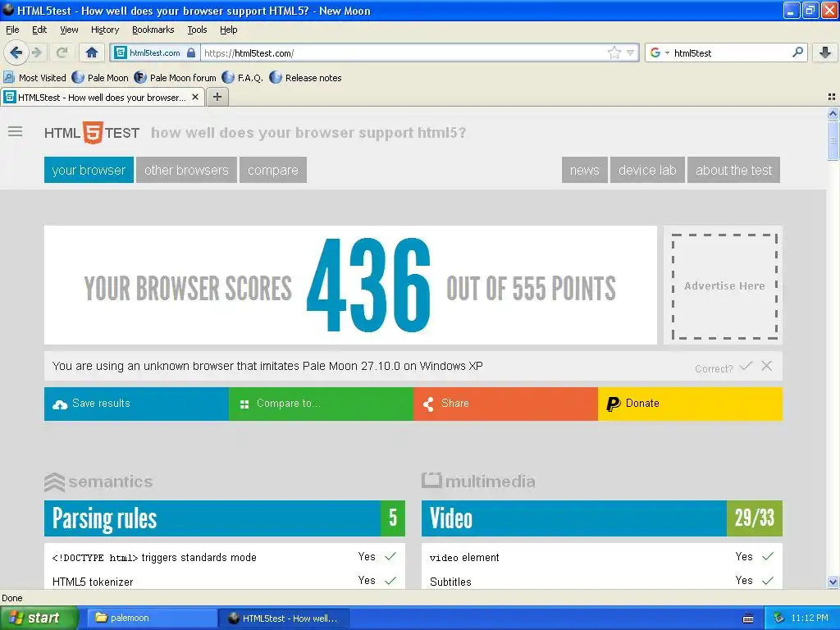The width and height of the screenshot is (840, 630).
Task: Switch to the 'compare' tab
Action: pos(273,170)
